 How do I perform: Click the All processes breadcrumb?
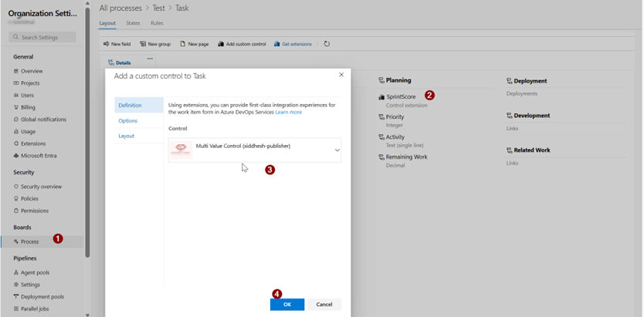click(x=120, y=8)
